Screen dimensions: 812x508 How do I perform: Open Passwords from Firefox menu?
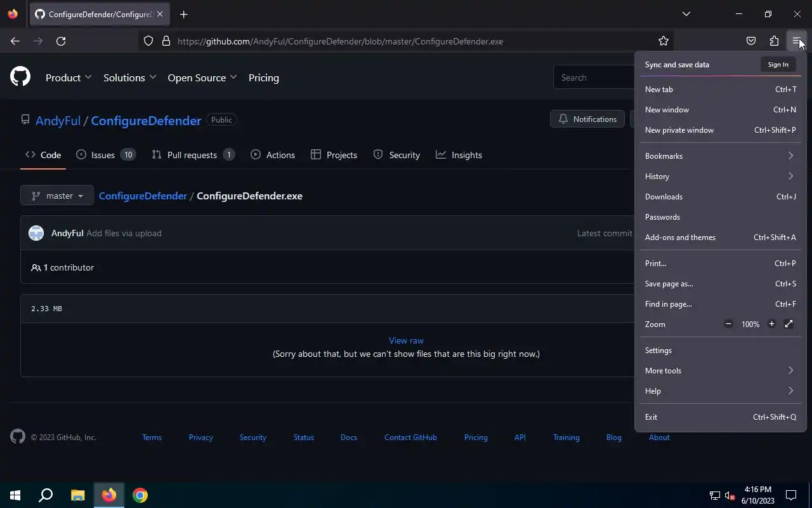pyautogui.click(x=720, y=217)
